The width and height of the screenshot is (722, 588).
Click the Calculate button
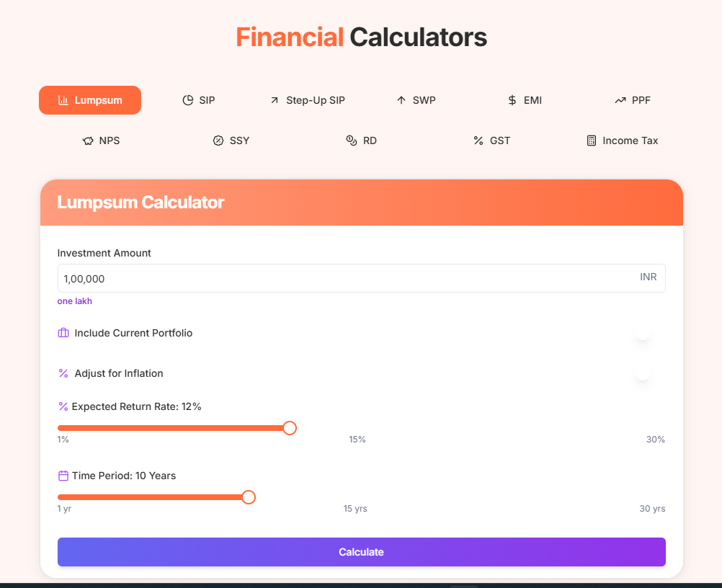click(362, 552)
